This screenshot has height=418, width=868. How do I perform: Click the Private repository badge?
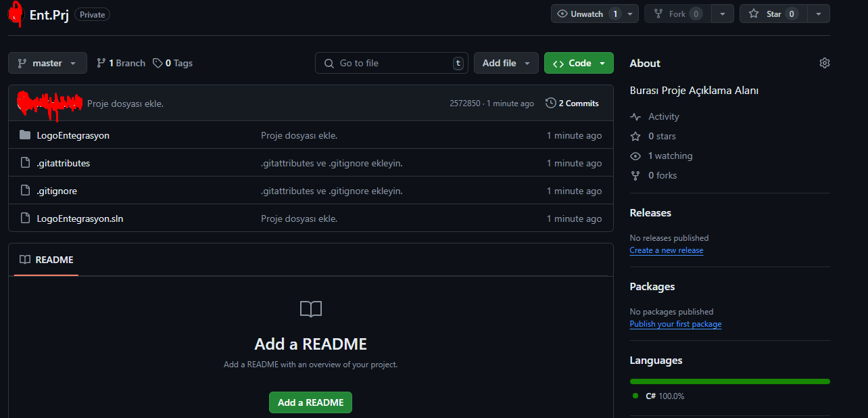click(93, 14)
